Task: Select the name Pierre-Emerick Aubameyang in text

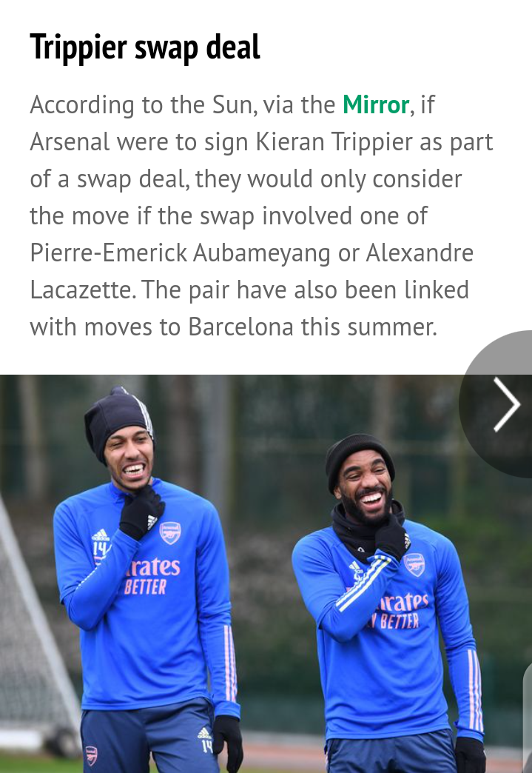Action: coord(180,253)
